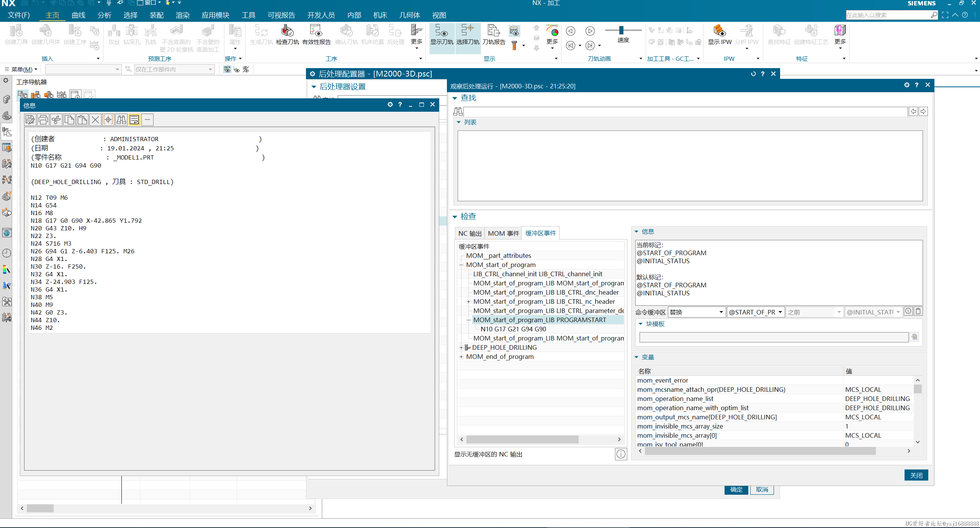Click info icon beside 显示无缓冲区的 NC 输出

[621, 454]
